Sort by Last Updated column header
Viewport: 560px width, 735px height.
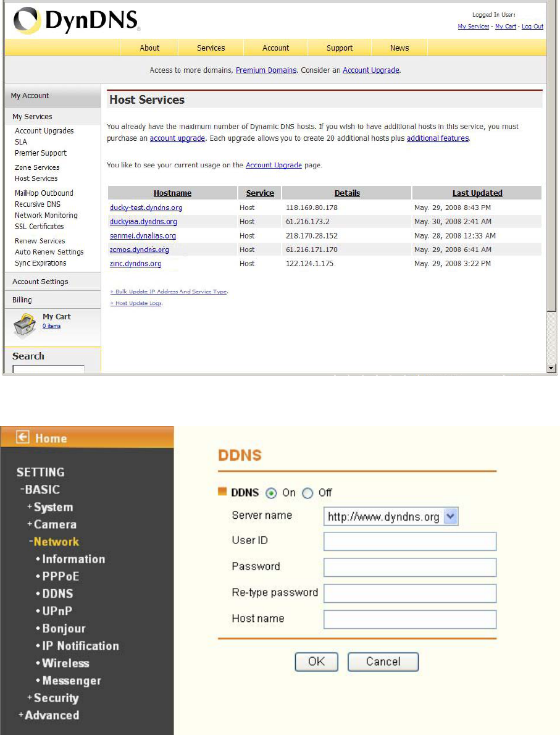pyautogui.click(x=477, y=193)
